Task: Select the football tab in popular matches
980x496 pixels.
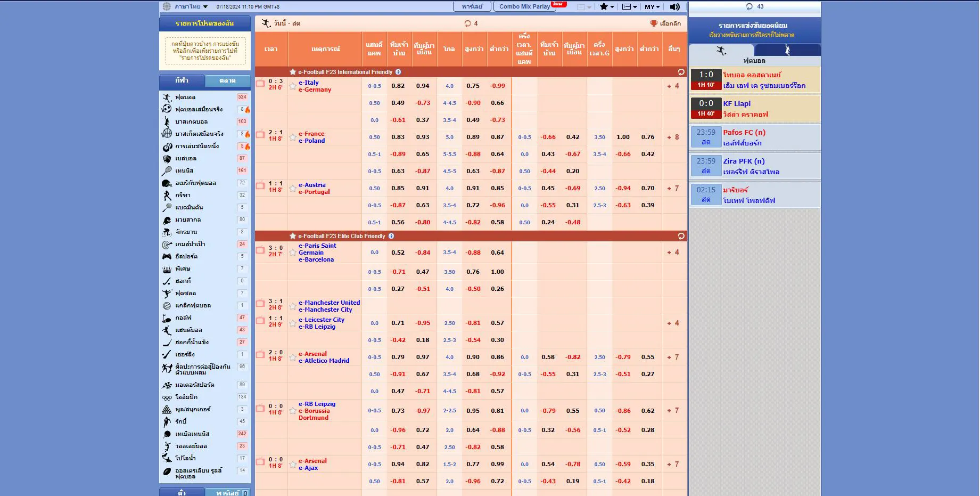Action: (721, 50)
